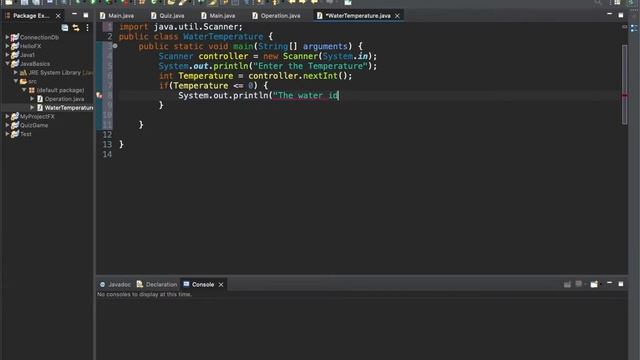Collapse the JavaBasics project
This screenshot has height=360, width=640.
(7, 64)
